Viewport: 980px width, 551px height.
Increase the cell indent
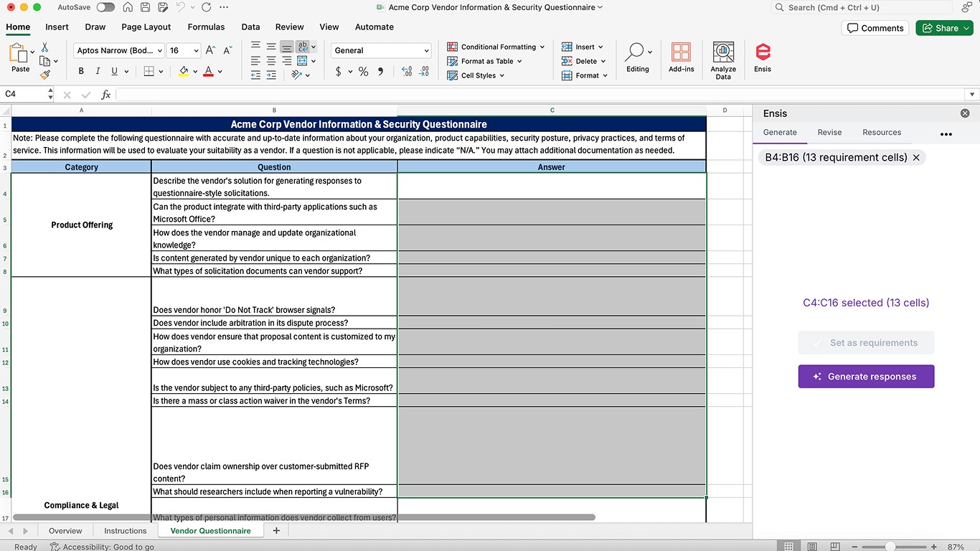[271, 74]
